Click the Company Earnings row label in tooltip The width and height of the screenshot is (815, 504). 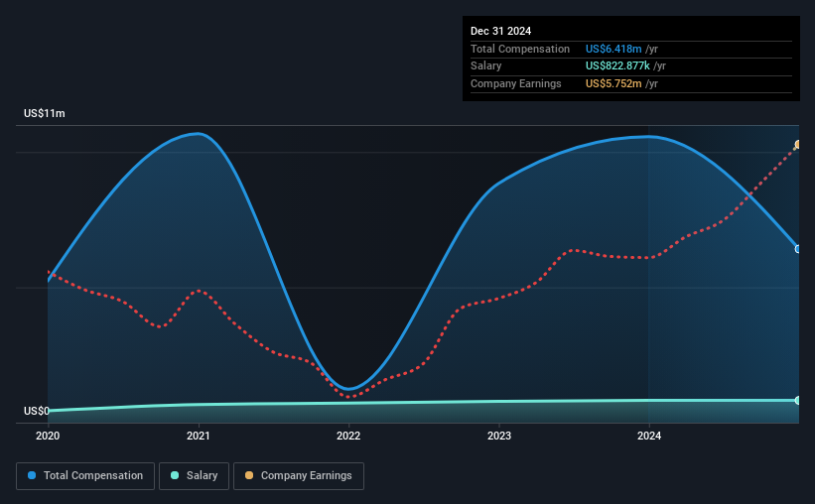pyautogui.click(x=515, y=83)
